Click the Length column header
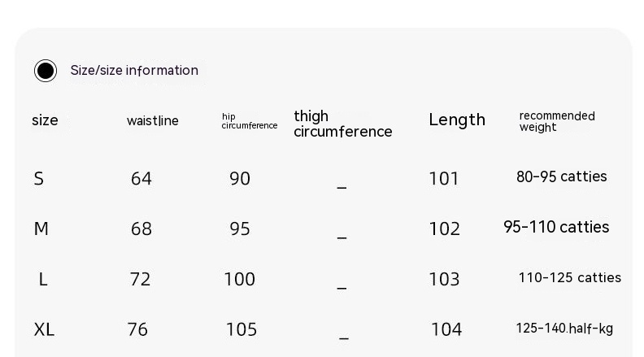This screenshot has width=644, height=357. pos(457,120)
